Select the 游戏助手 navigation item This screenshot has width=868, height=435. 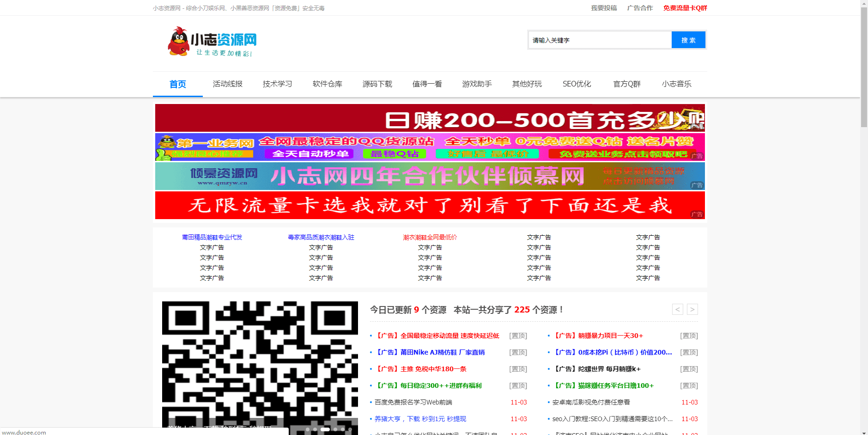click(477, 84)
